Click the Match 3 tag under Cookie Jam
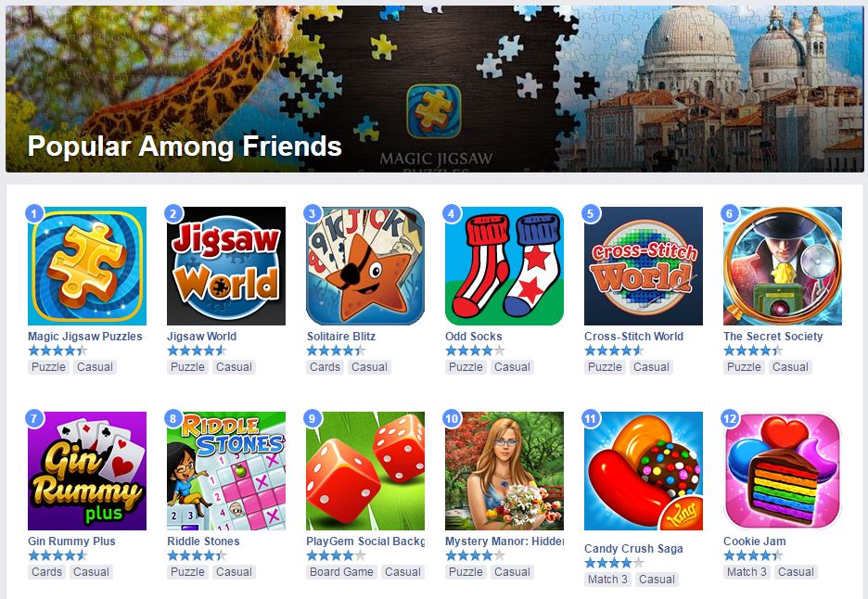Screen dimensions: 868x599 [747, 572]
